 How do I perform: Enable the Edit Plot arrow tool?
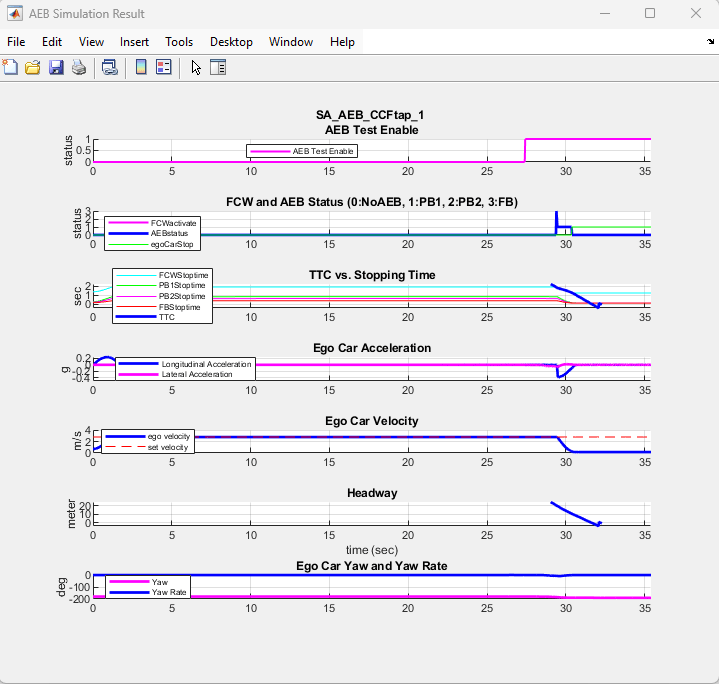196,68
